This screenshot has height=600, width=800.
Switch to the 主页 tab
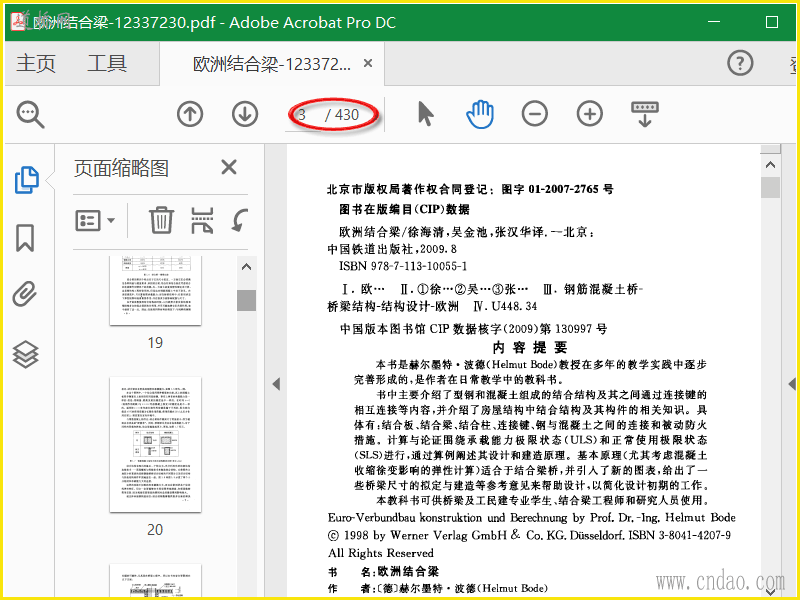(36, 64)
